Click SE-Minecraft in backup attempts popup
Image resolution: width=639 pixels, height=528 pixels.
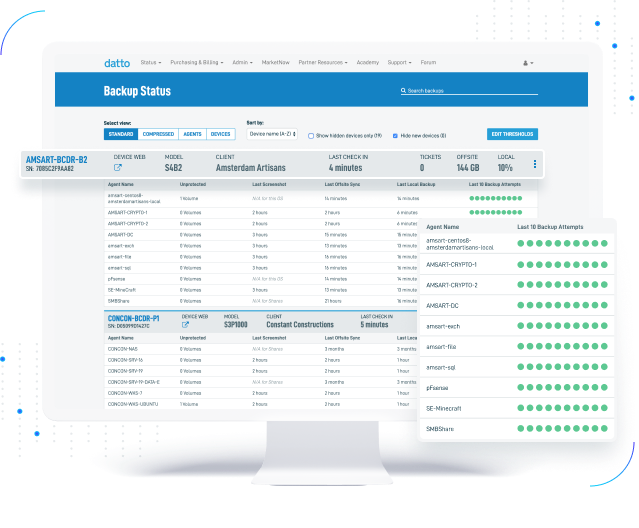coord(444,408)
